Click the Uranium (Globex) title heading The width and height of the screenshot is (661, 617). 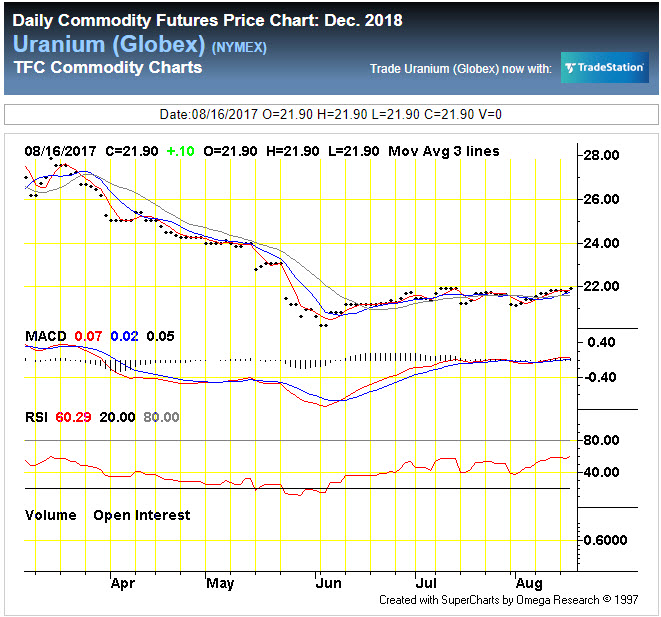(110, 44)
